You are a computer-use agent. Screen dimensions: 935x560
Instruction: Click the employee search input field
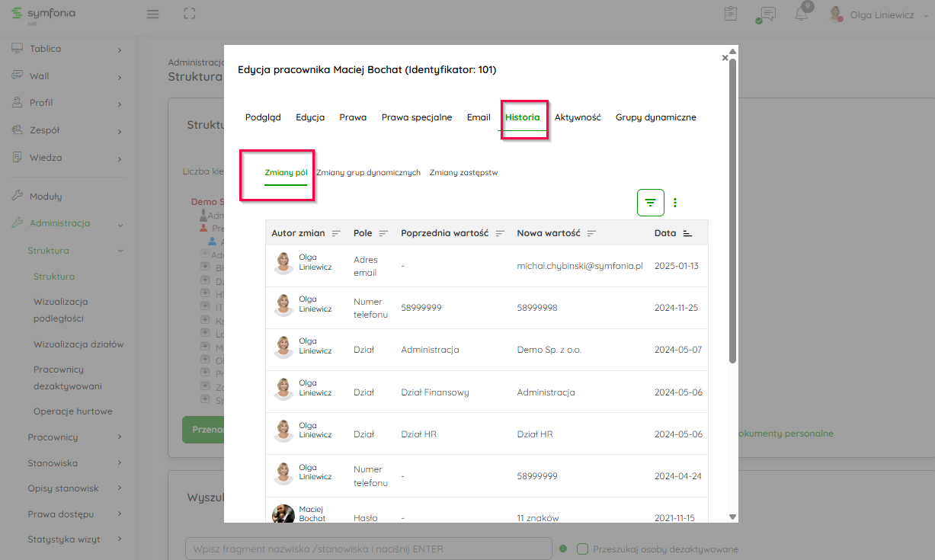point(368,549)
